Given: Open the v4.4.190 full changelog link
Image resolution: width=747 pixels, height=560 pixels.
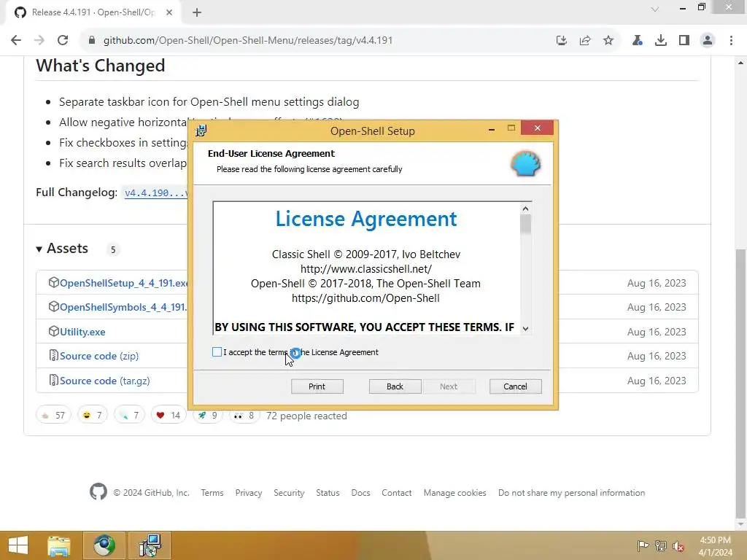Looking at the screenshot, I should pyautogui.click(x=156, y=192).
